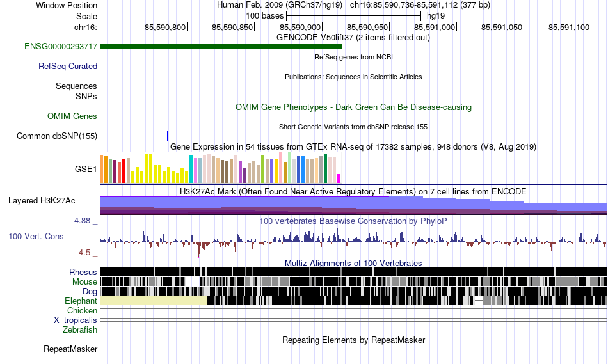
Task: Click the 85,591,100 ruler coordinate
Action: (569, 27)
